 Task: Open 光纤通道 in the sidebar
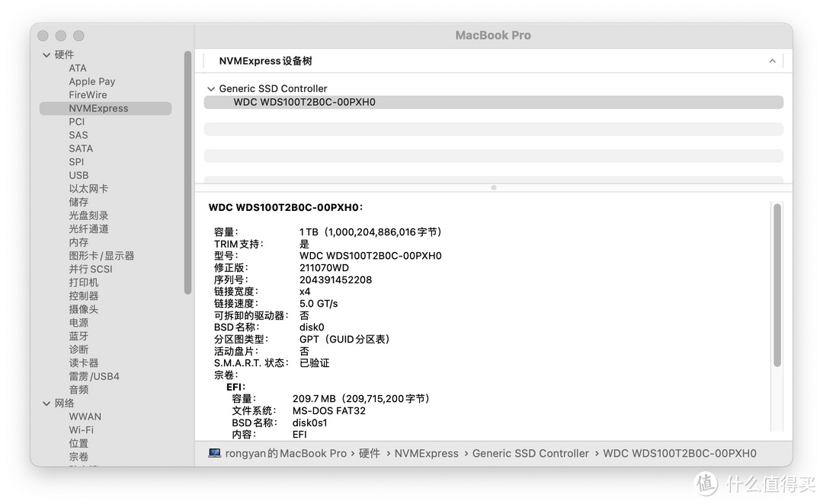[x=88, y=228]
